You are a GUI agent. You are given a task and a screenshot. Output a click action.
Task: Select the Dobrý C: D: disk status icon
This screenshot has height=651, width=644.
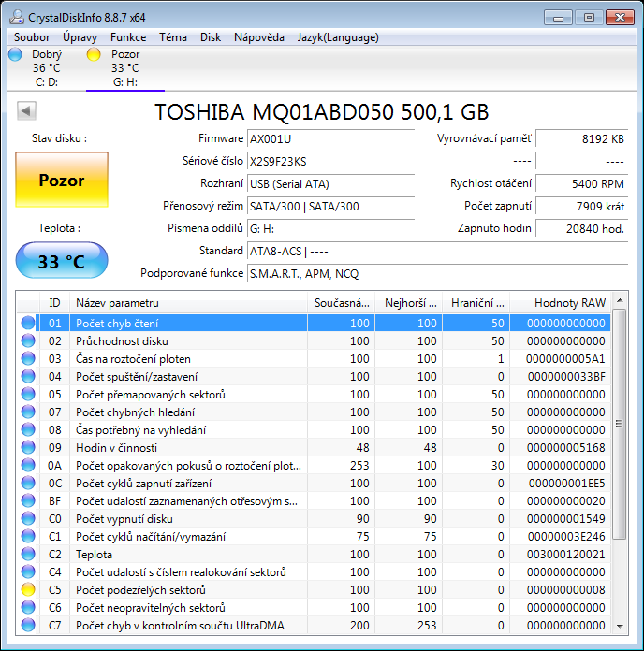(15, 54)
